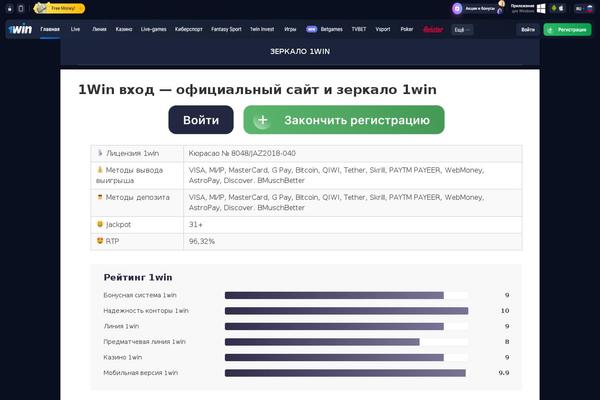Open the 1win Invest section
Image resolution: width=600 pixels, height=400 pixels.
click(262, 29)
